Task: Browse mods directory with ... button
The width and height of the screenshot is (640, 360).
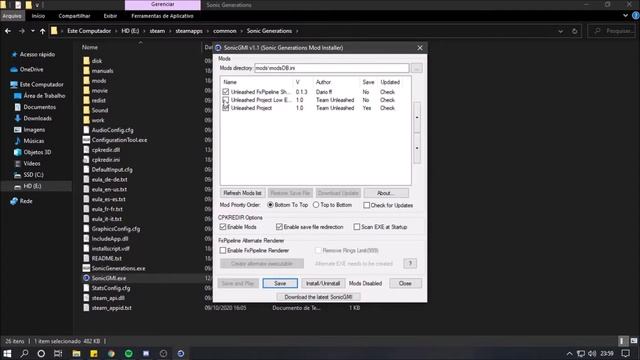Action: click(x=417, y=68)
